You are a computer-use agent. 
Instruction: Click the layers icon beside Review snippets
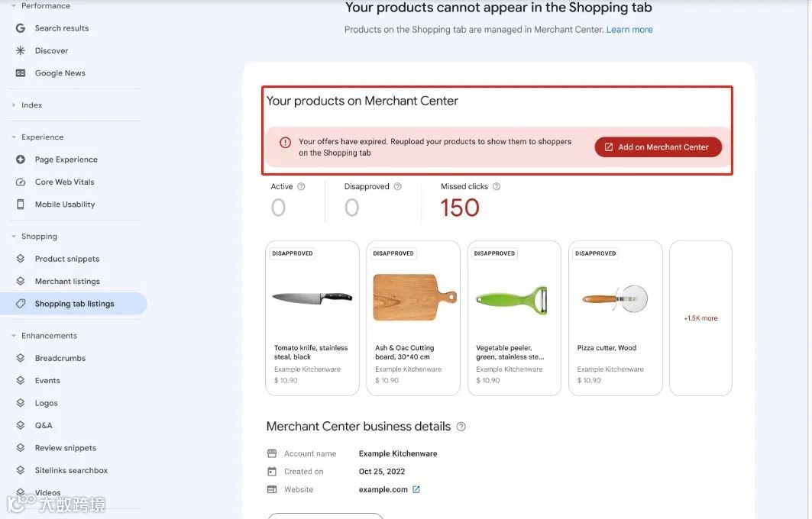pyautogui.click(x=20, y=447)
